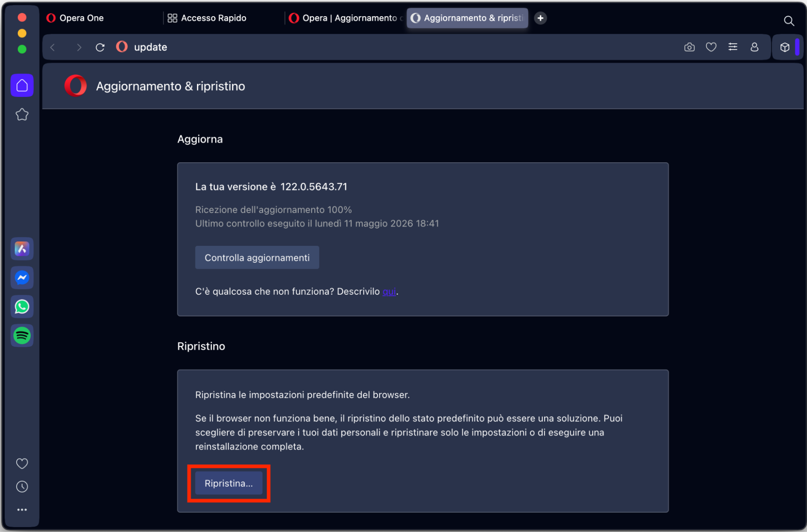The width and height of the screenshot is (807, 532).
Task: Open Easy Setup sliders icon
Action: (x=733, y=47)
